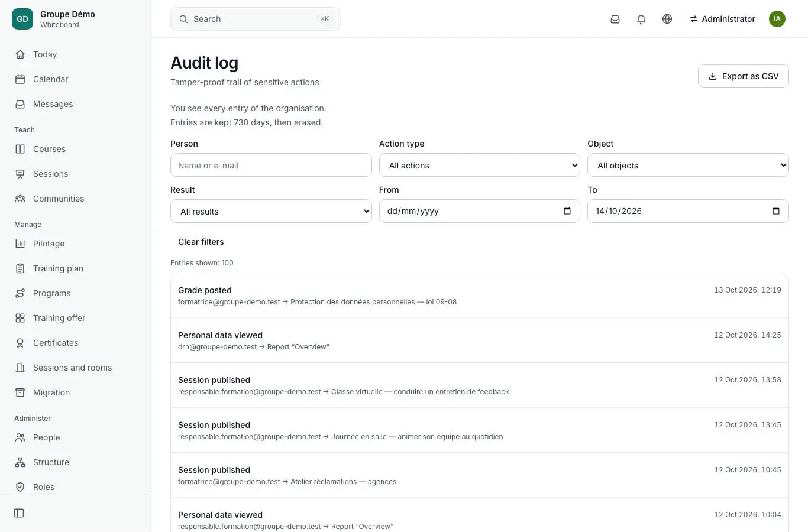808x532 pixels.
Task: Open the Result filter dropdown
Action: (271, 212)
